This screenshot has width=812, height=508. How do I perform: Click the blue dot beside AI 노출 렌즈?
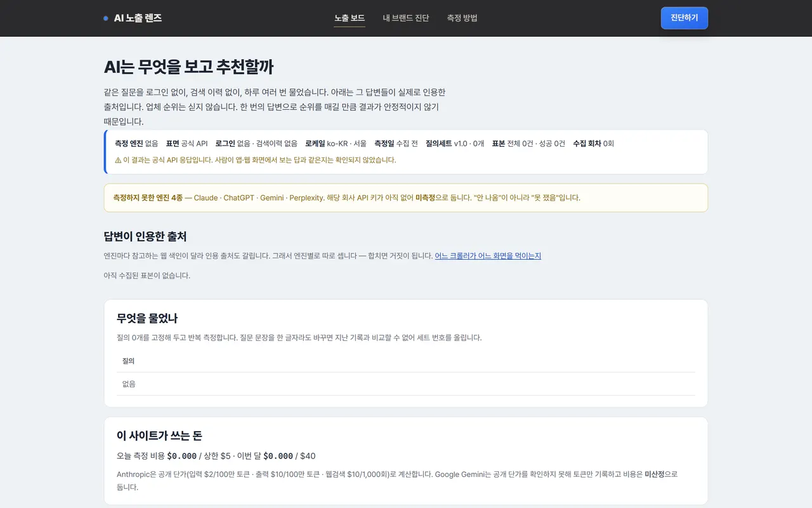(106, 18)
